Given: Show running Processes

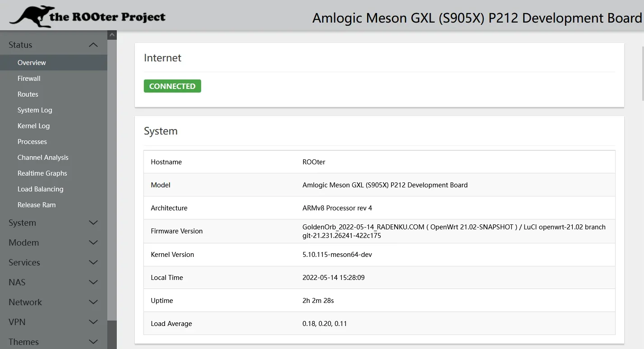Looking at the screenshot, I should click(32, 141).
